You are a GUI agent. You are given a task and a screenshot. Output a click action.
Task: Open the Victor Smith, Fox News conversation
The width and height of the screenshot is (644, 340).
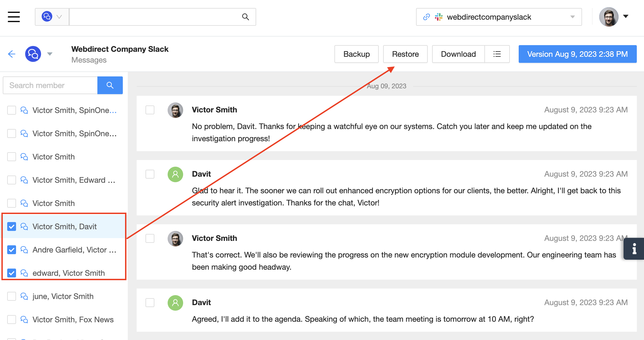[73, 320]
